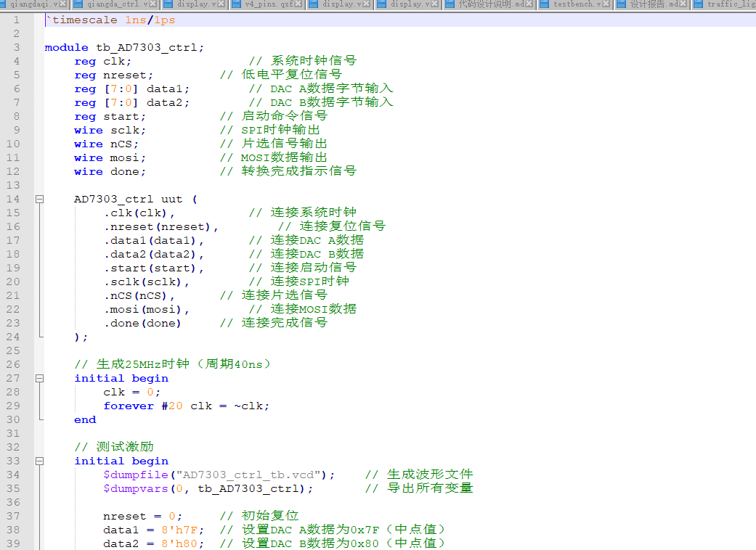
Task: Click the '.mosi(mosi),' port connection
Action: pyautogui.click(x=147, y=310)
